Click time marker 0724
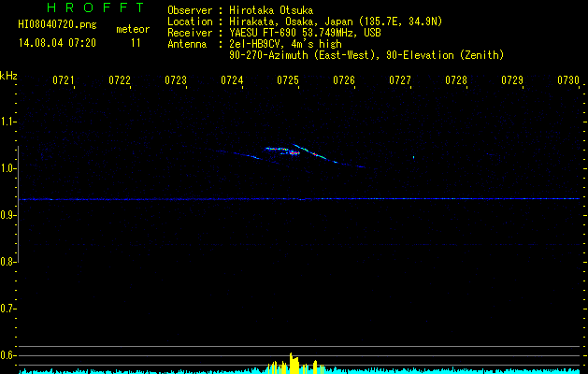Screen dimensions: 588x374 (232, 80)
